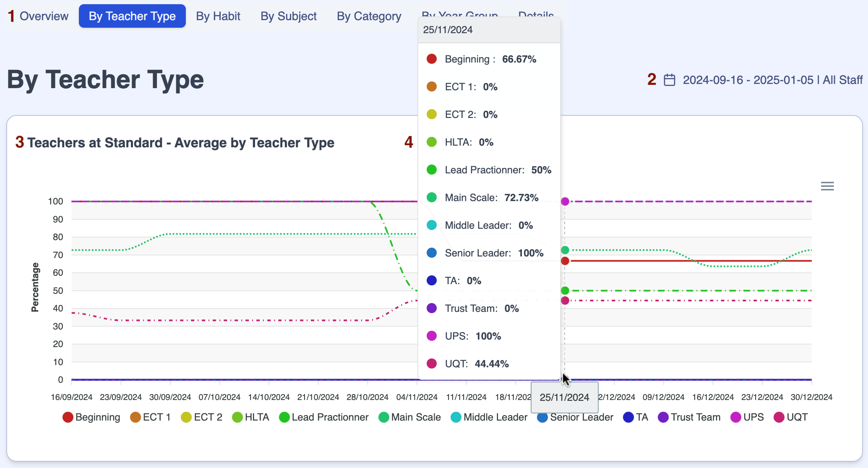Toggle the Main Scale legend item
Screen dimensions: 868x468
click(x=410, y=417)
